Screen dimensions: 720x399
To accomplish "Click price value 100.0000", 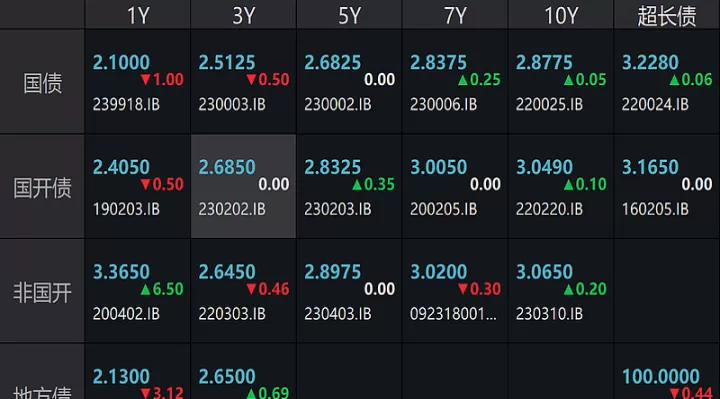I will (x=661, y=377).
